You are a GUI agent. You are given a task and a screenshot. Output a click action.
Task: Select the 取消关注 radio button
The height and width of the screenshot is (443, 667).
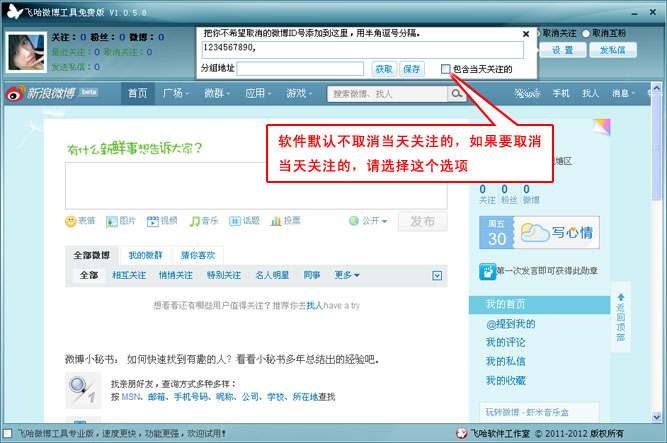click(x=538, y=33)
